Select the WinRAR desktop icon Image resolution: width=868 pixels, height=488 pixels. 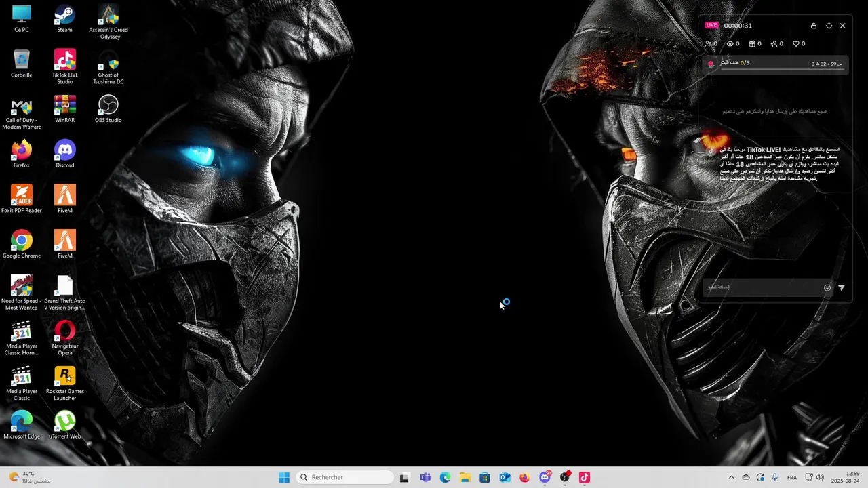pos(64,109)
